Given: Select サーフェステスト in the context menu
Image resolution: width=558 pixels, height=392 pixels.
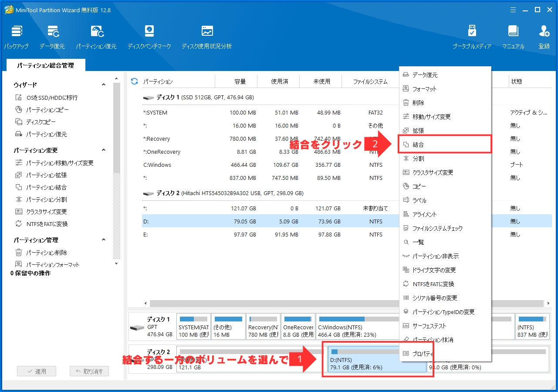Looking at the screenshot, I should [445, 326].
